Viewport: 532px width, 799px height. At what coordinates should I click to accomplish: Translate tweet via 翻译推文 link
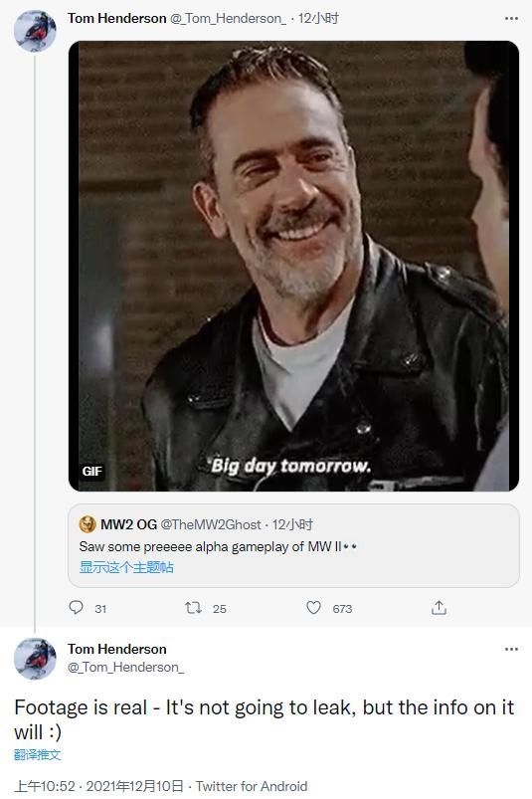pyautogui.click(x=37, y=755)
